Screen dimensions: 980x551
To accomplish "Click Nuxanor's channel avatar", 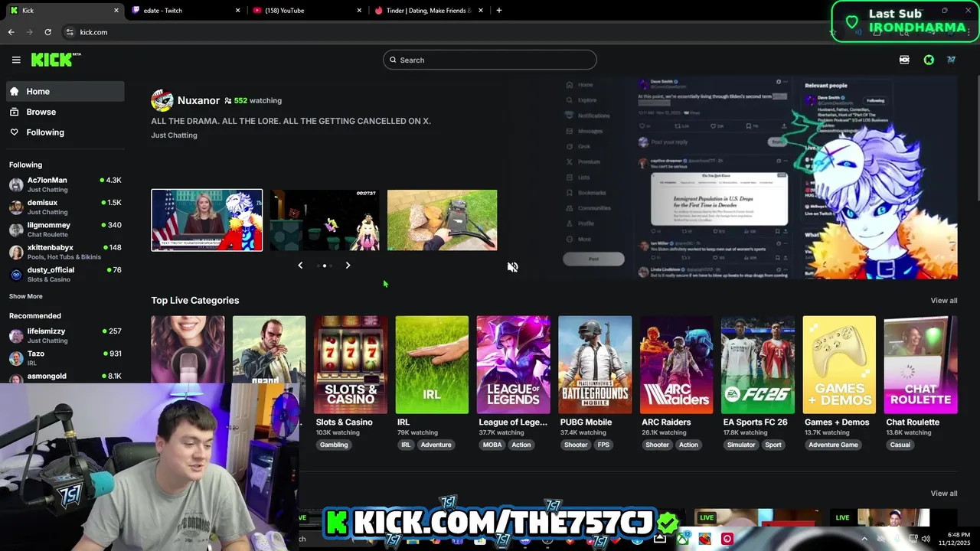I will [162, 100].
